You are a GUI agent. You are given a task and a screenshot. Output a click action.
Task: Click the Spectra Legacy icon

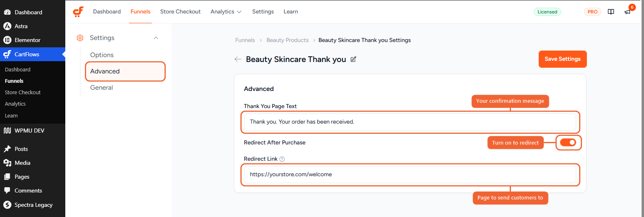pos(7,205)
